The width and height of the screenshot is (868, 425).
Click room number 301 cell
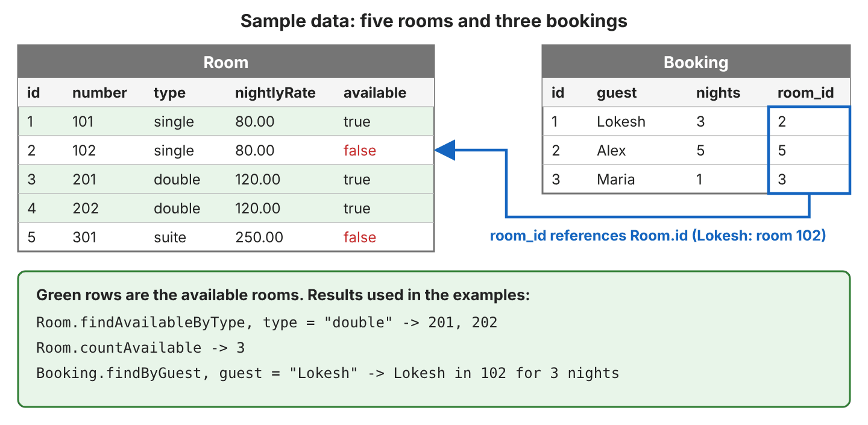[84, 238]
